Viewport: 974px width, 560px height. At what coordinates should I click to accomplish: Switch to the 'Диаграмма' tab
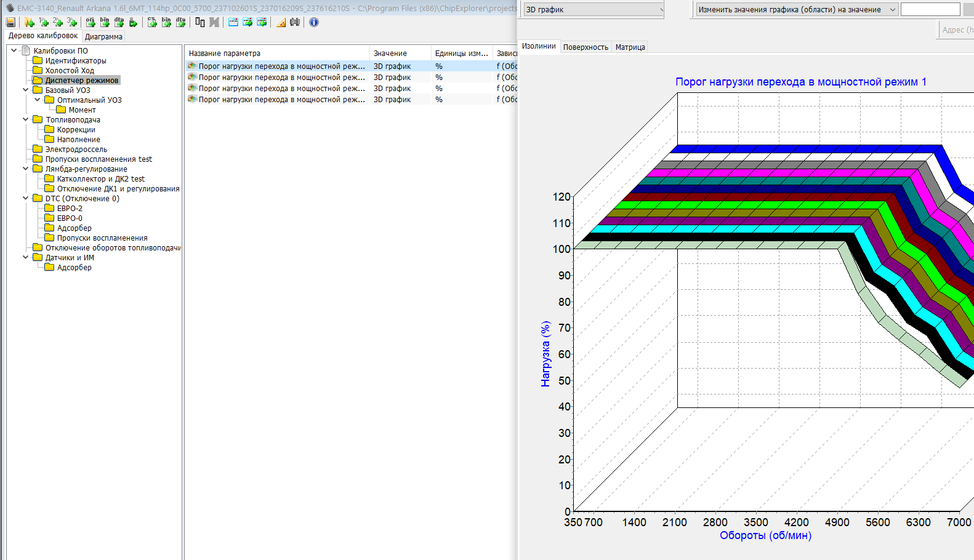(x=103, y=37)
